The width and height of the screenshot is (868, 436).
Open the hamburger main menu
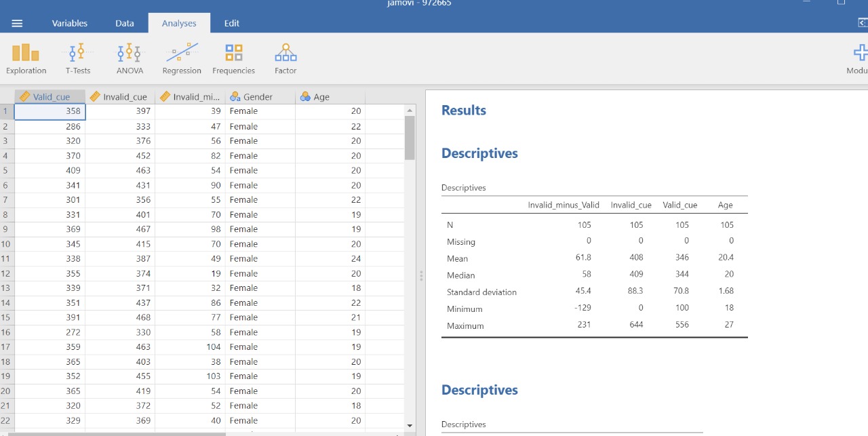pos(17,23)
